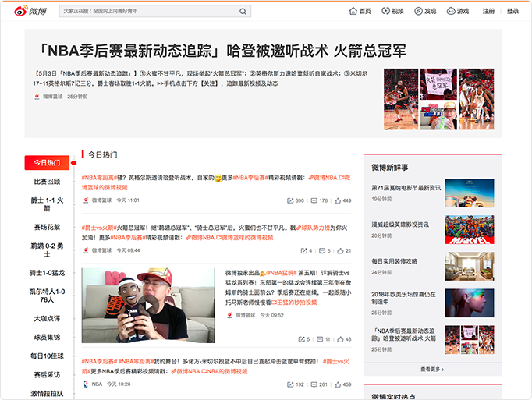The width and height of the screenshot is (532, 400).
Task: Click comment icon with 261 count
Action: click(314, 384)
